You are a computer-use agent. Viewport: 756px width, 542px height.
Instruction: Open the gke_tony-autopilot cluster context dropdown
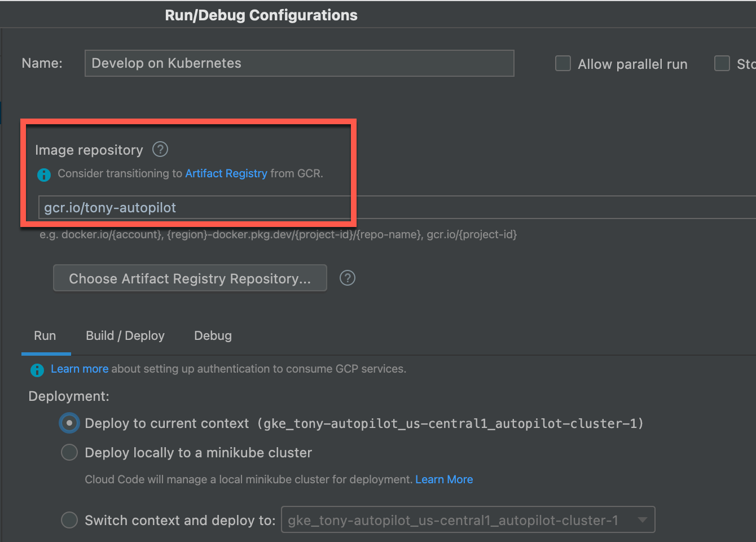click(x=468, y=520)
